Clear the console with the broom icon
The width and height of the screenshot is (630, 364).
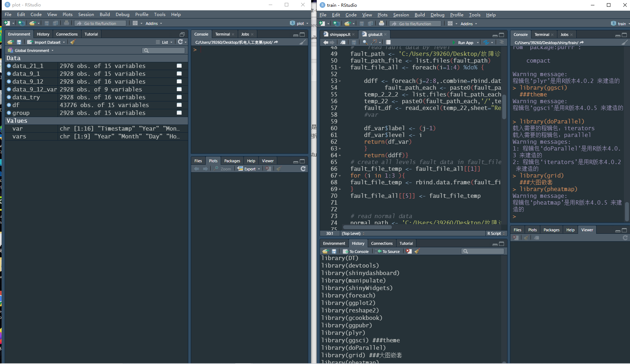[x=303, y=42]
